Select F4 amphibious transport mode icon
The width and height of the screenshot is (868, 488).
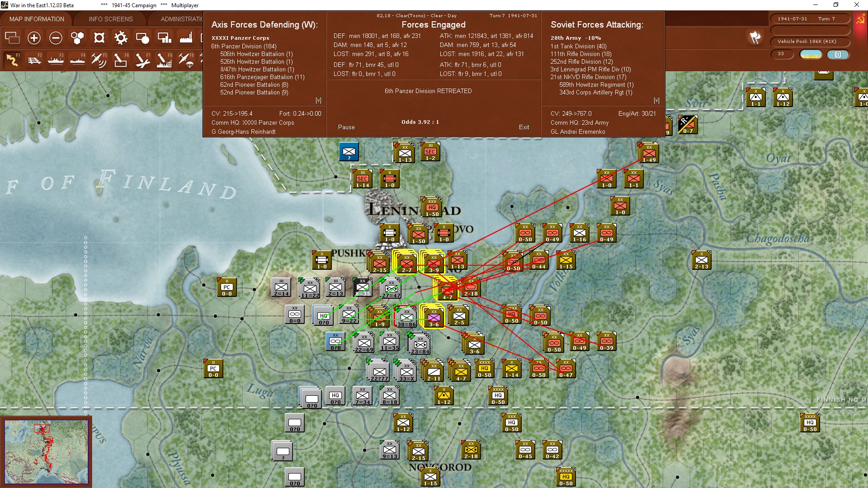pos(77,60)
